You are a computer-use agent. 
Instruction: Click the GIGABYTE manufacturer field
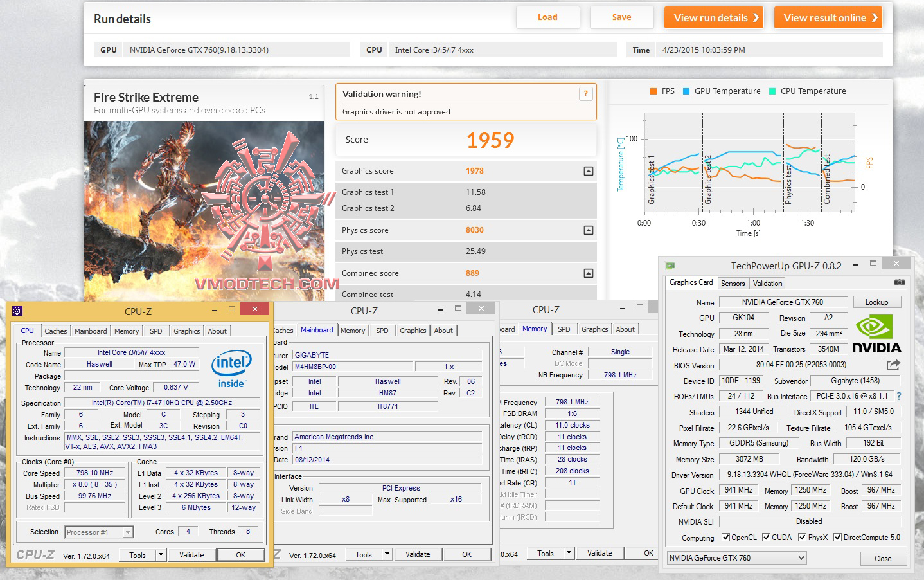tap(387, 355)
